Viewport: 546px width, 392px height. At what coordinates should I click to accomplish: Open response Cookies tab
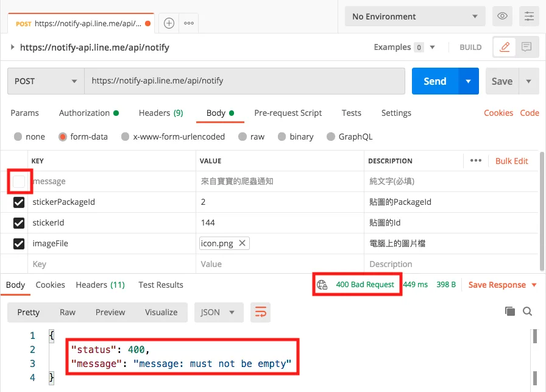point(50,285)
